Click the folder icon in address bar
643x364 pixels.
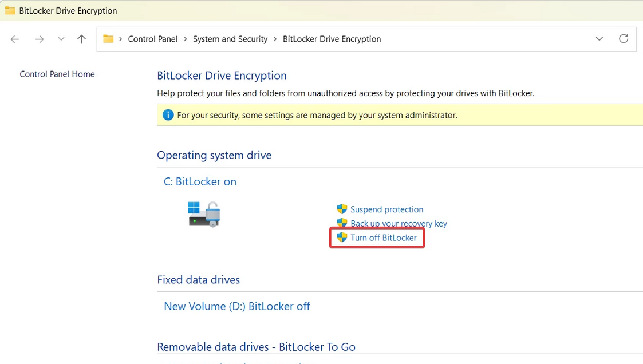(108, 39)
